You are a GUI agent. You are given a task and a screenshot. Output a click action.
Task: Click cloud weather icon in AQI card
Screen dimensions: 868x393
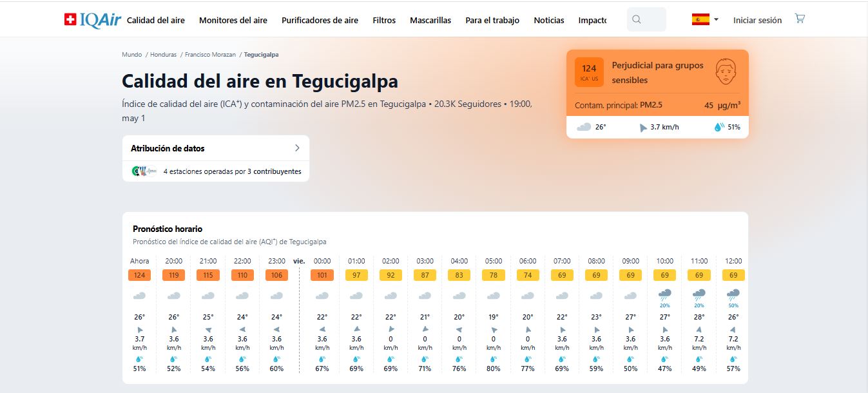[x=584, y=127]
